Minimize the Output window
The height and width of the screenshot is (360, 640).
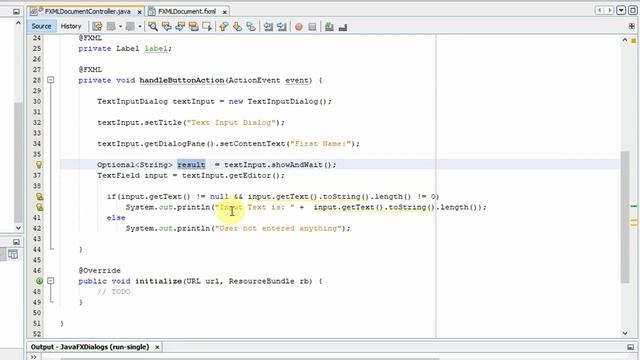point(631,347)
